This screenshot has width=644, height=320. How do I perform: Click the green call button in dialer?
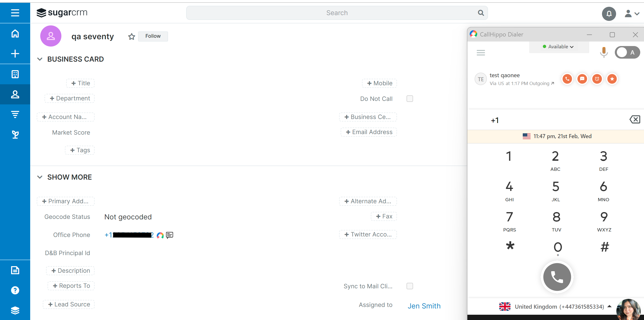(x=557, y=277)
